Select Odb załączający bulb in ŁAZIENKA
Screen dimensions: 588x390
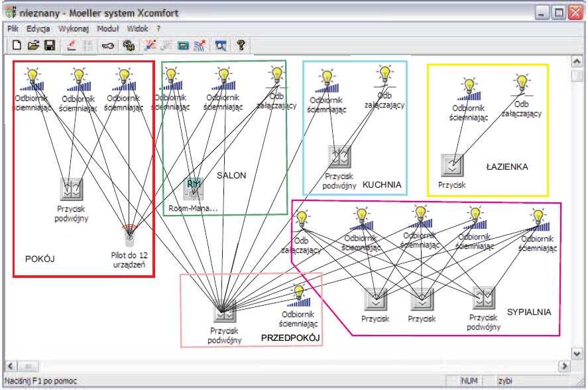[x=522, y=85]
